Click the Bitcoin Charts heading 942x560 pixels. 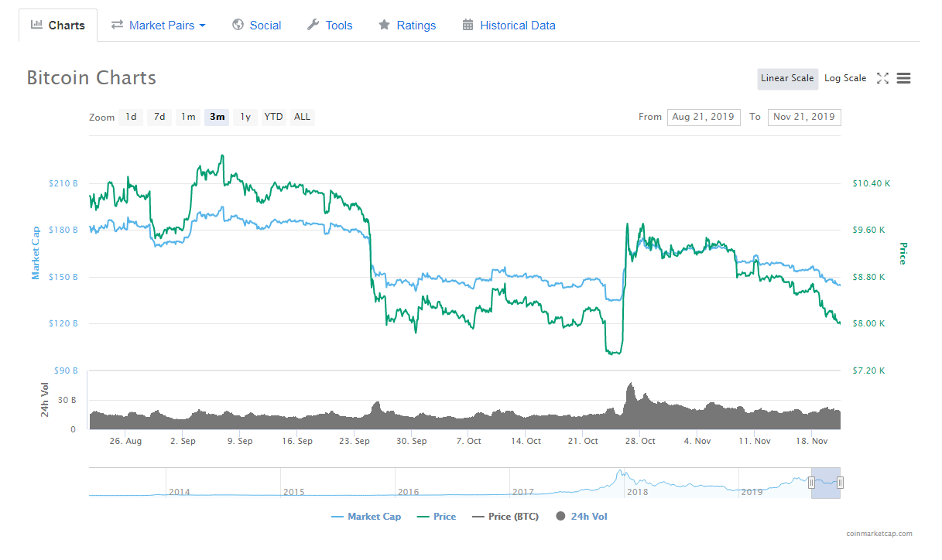pos(91,78)
